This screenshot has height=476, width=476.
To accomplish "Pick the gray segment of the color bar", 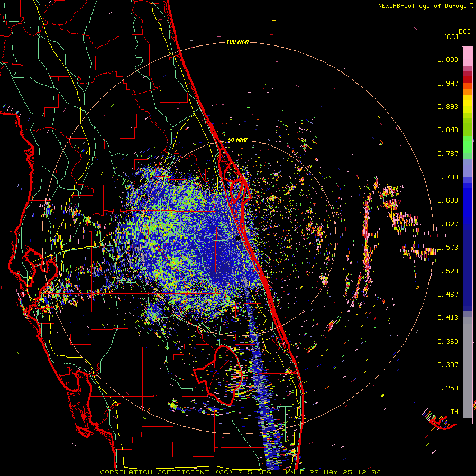I will [x=467, y=368].
